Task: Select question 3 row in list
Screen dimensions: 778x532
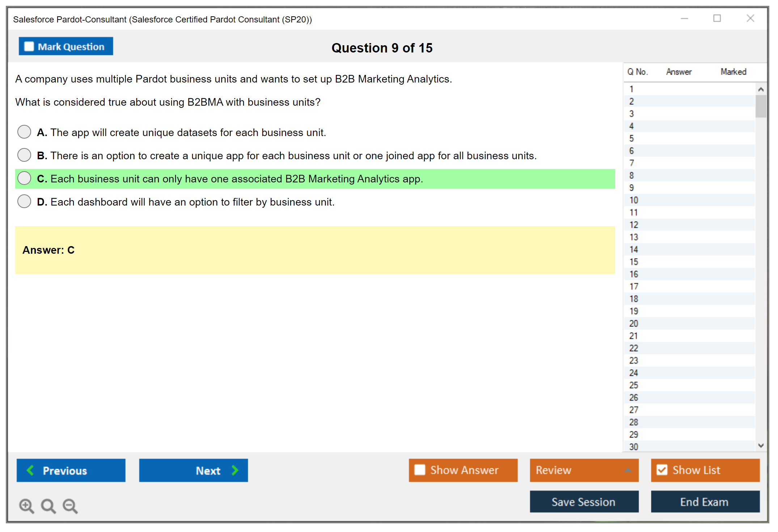Action: pos(631,114)
